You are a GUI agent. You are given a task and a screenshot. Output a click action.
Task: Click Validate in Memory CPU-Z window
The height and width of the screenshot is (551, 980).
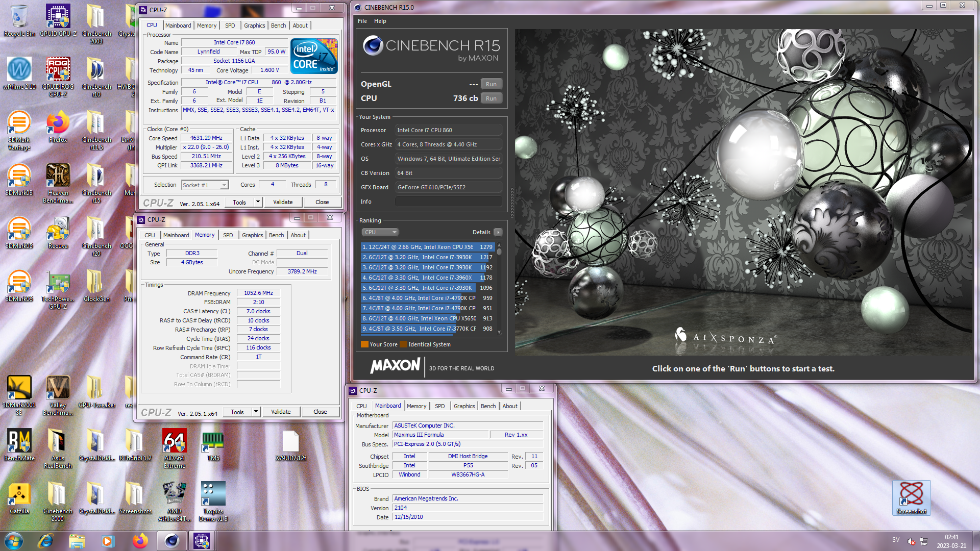(x=281, y=412)
